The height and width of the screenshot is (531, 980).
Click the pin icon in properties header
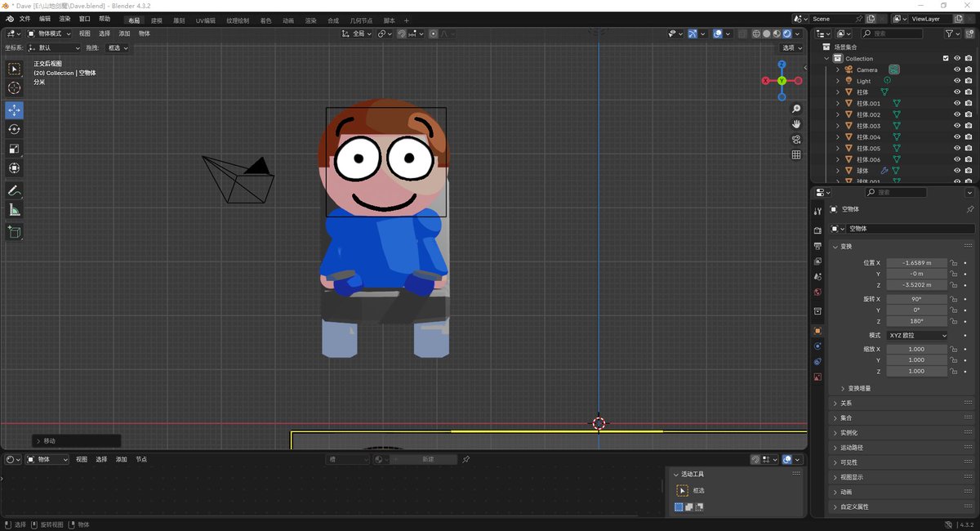969,209
